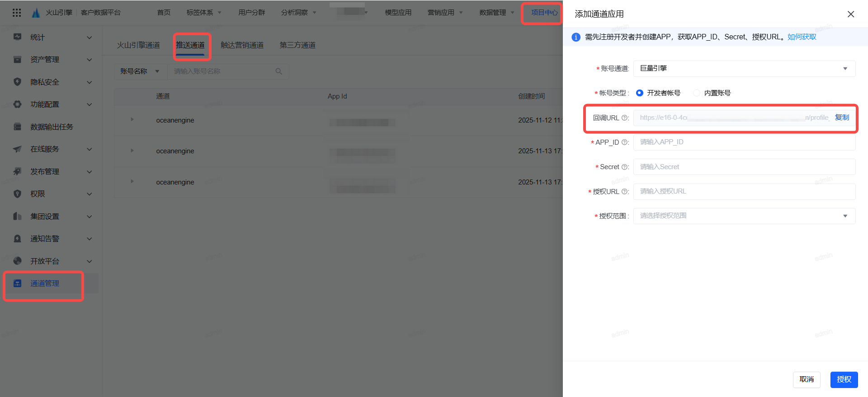Click the Secret help question icon
Viewport: 868px width, 397px height.
[625, 167]
